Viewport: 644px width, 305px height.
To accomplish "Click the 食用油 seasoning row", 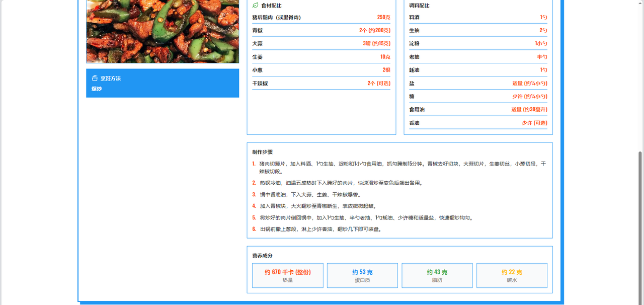I will click(x=478, y=110).
